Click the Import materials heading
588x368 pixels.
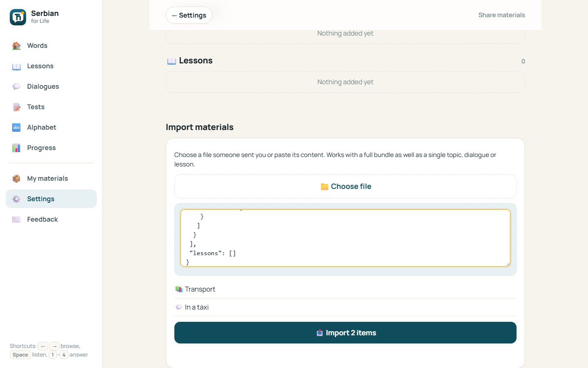tap(200, 127)
